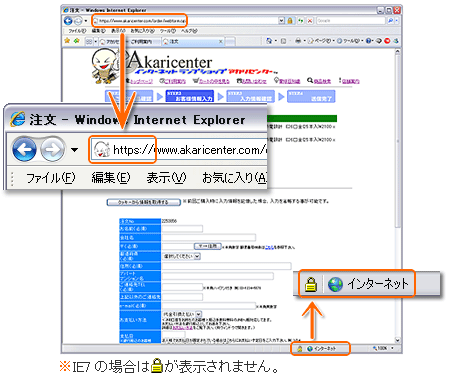
Task: Click the cookie information retrieval button
Action: [x=143, y=202]
